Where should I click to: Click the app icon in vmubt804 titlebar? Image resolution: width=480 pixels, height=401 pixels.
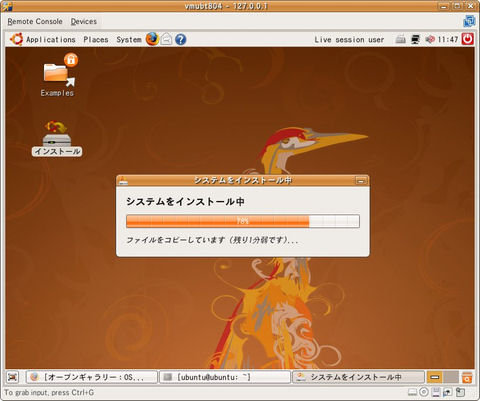(x=7, y=6)
